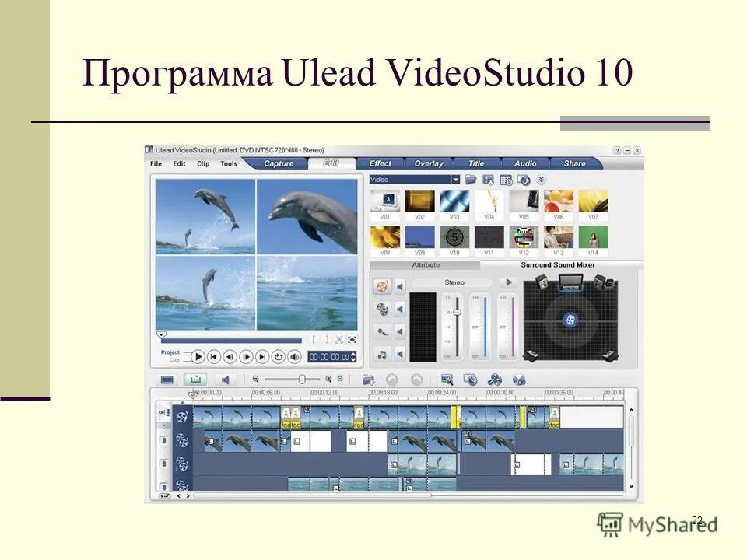Mute the overlay track in mixer
This screenshot has width=747, height=560.
400,309
